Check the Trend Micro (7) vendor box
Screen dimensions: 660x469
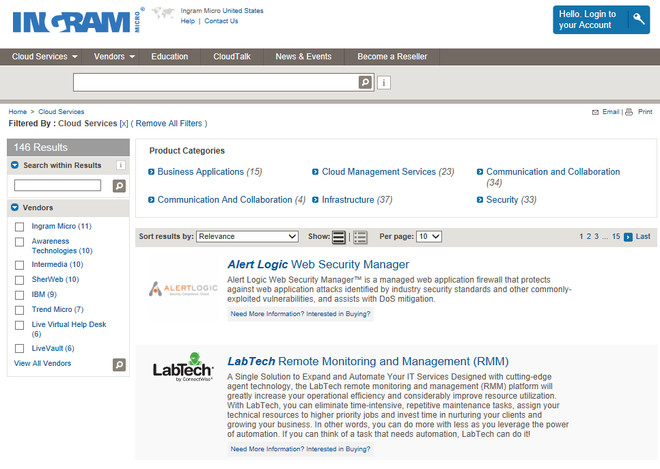[19, 310]
